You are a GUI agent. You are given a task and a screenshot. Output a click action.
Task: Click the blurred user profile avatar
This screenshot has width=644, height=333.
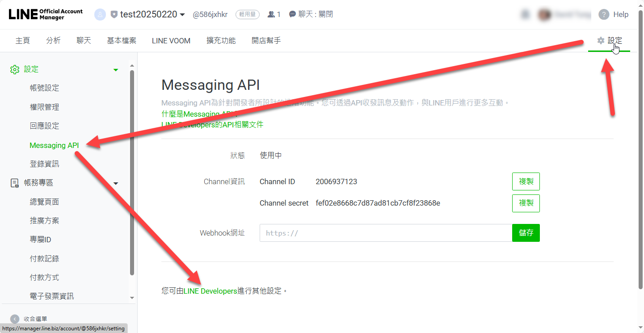click(x=544, y=14)
